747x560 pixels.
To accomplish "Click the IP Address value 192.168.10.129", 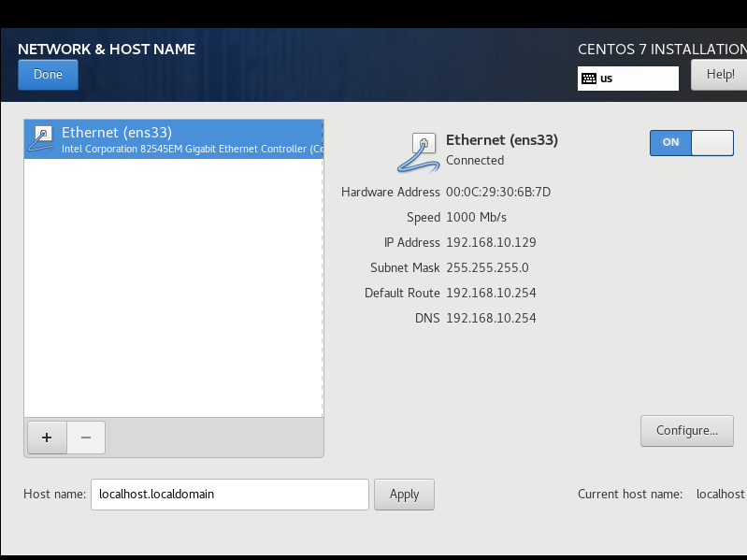I will [x=491, y=242].
